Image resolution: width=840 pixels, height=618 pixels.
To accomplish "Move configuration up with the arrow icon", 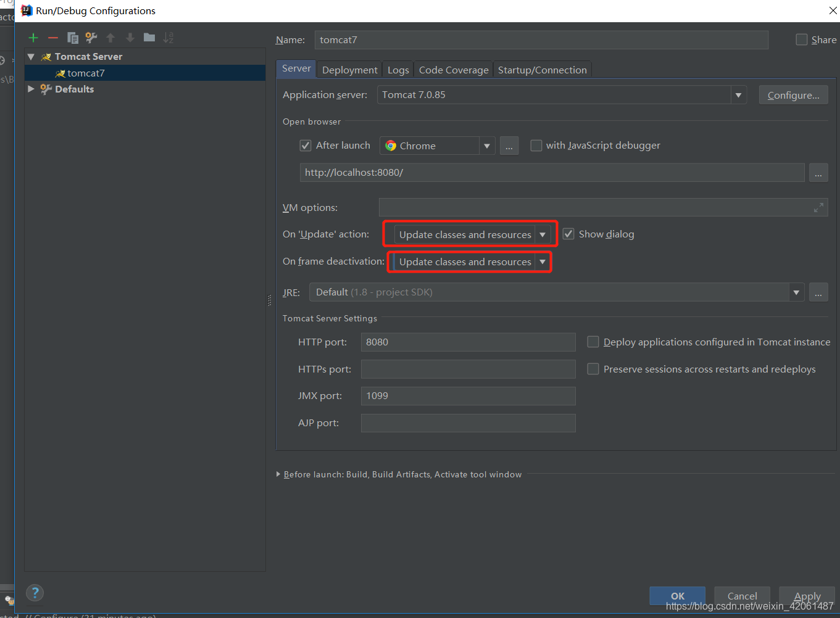I will click(110, 38).
